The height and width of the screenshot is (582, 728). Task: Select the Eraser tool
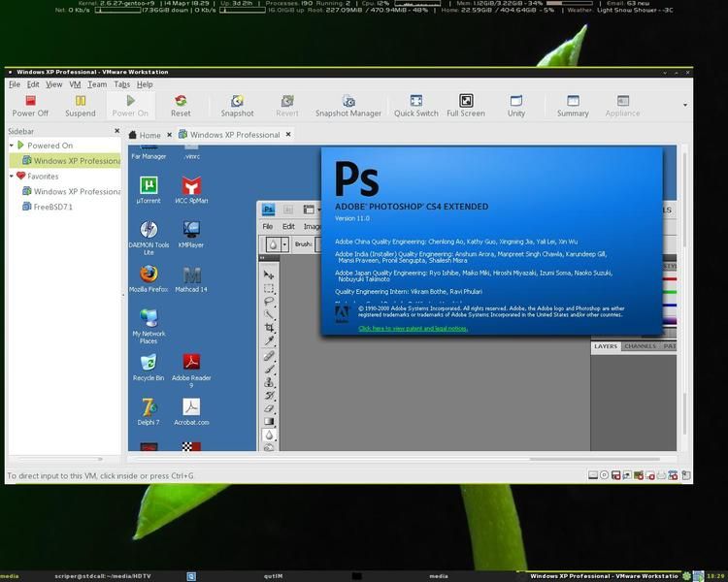[x=268, y=408]
